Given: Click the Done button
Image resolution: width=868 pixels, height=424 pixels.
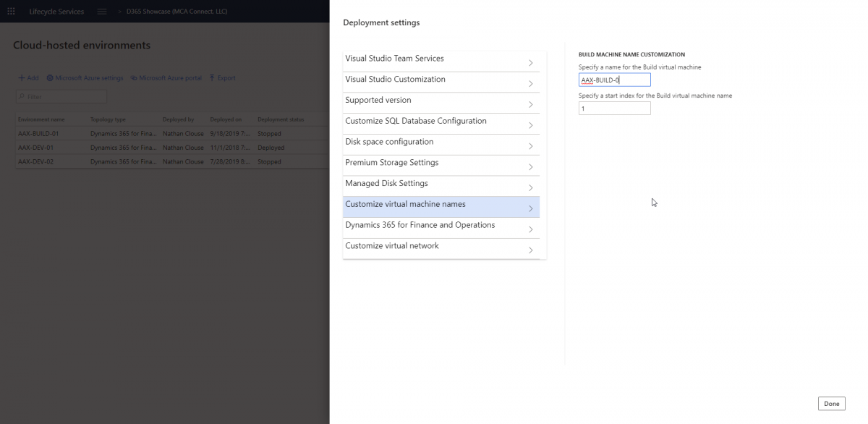Looking at the screenshot, I should click(x=831, y=404).
